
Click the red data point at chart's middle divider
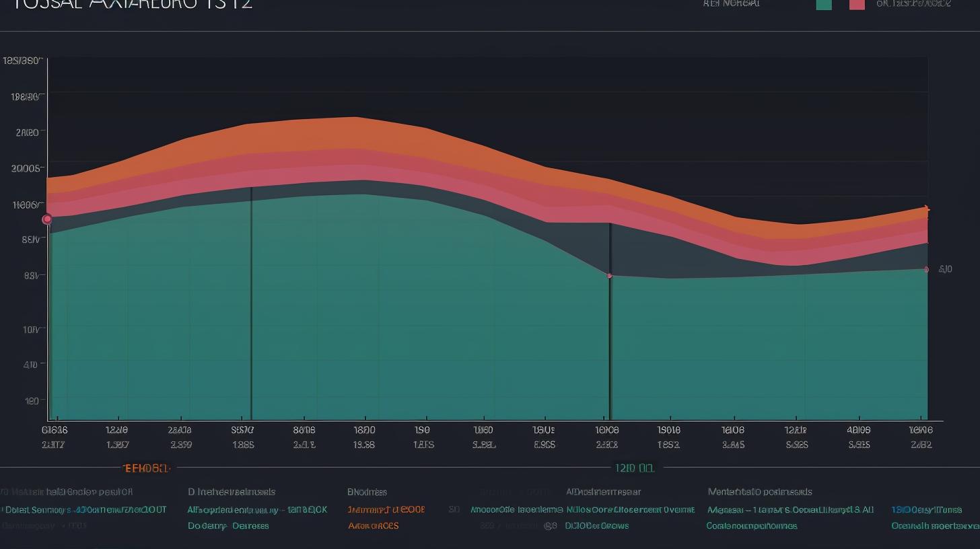pos(609,276)
